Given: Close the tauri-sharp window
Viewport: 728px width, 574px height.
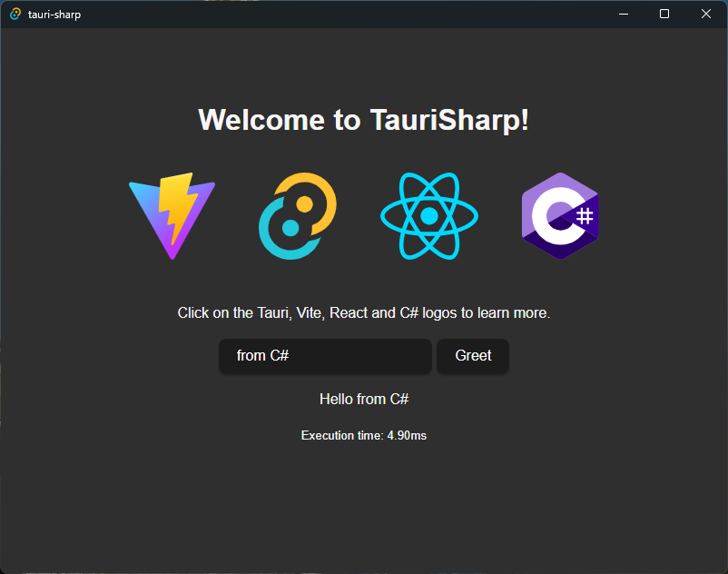Looking at the screenshot, I should [x=705, y=14].
